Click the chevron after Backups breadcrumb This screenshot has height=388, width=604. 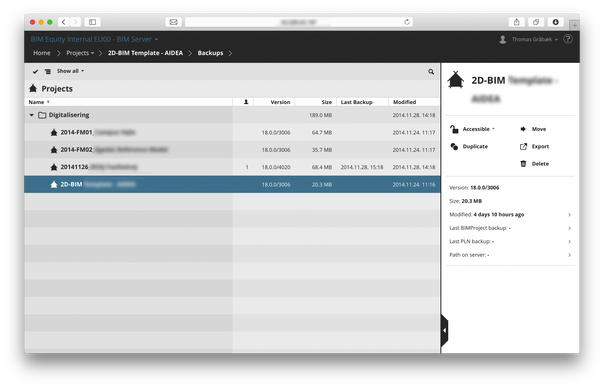coord(230,53)
